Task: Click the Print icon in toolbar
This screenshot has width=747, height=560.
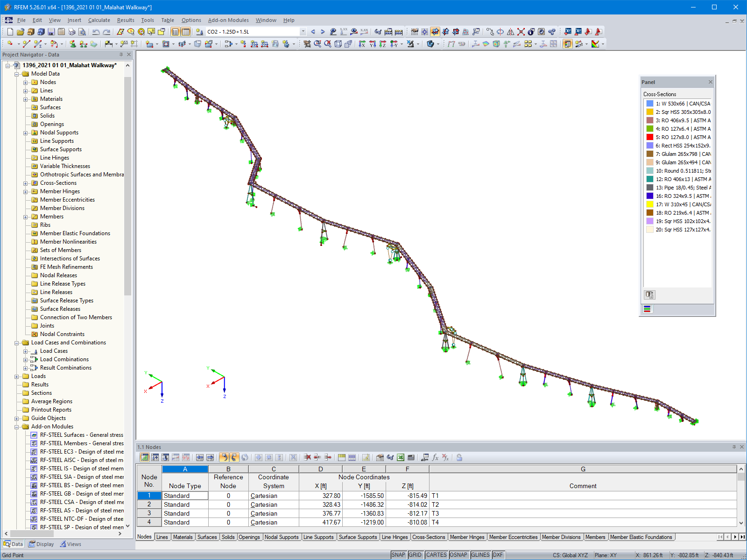Action: pos(72,32)
